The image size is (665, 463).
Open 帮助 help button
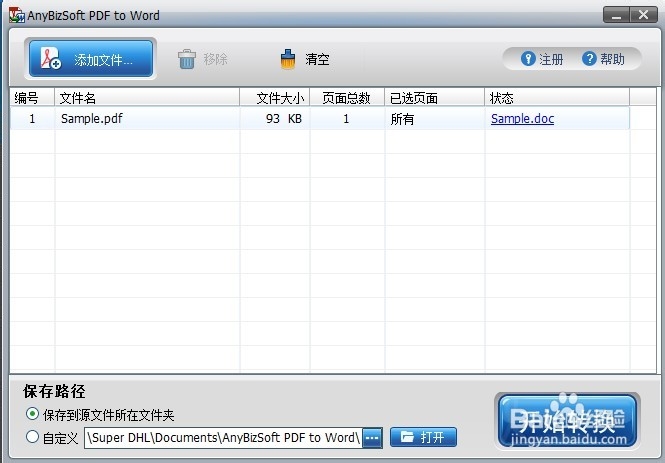point(603,59)
